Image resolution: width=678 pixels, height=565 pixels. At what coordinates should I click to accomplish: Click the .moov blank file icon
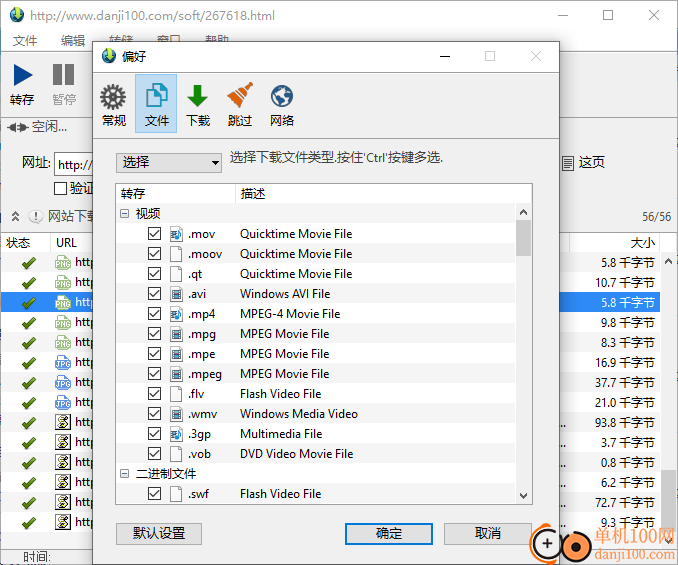click(x=176, y=254)
